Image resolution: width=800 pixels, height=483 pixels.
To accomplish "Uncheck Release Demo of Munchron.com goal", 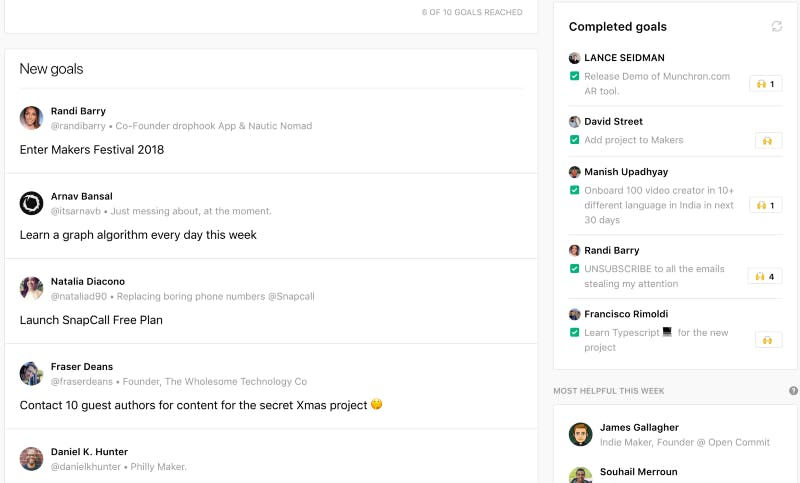I will click(x=574, y=76).
